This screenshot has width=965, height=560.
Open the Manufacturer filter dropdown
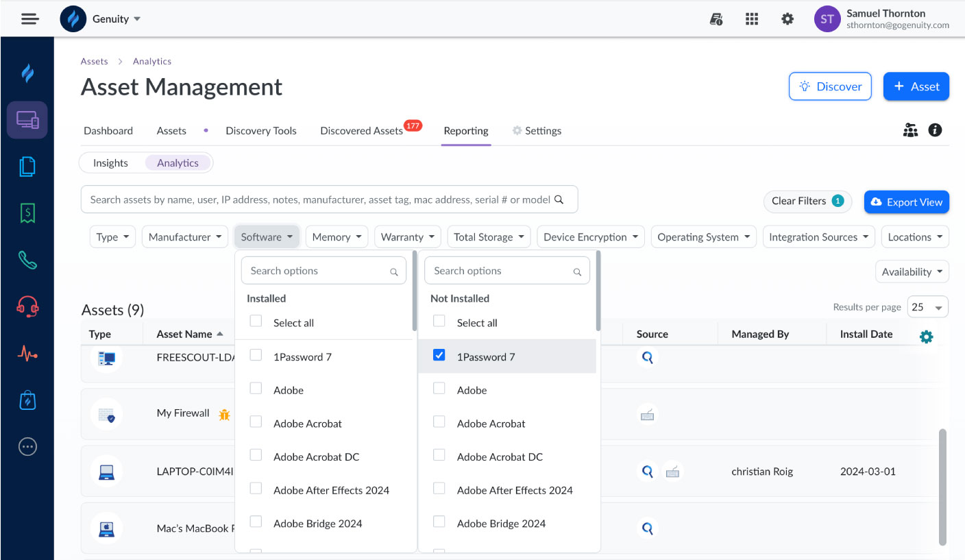pos(185,236)
